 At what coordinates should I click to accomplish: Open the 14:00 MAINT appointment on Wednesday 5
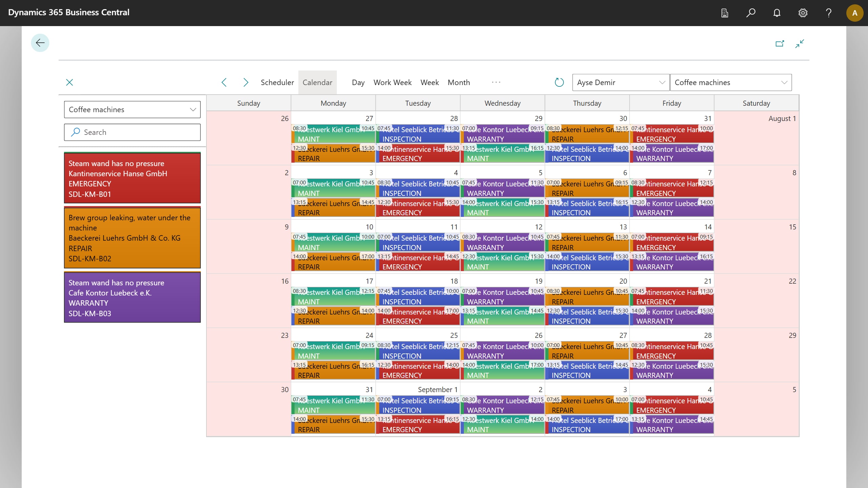click(502, 208)
